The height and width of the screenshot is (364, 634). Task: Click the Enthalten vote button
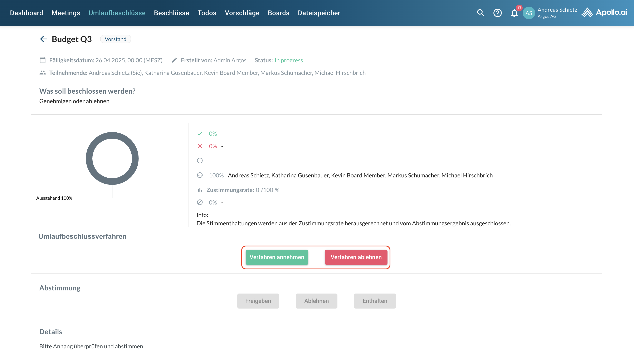coord(375,301)
